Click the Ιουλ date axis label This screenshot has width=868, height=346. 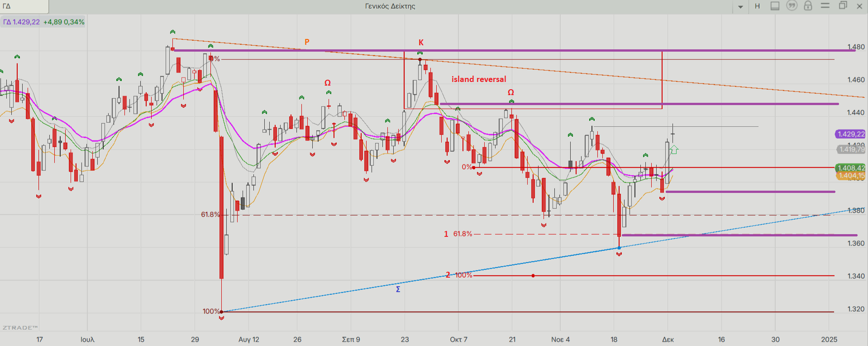(x=87, y=340)
